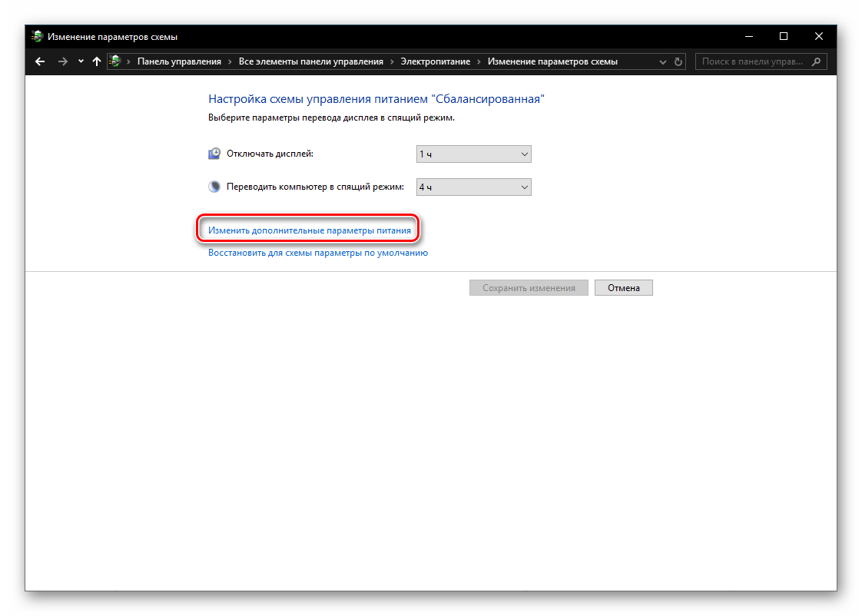
Task: Click the 'Сохранить изменения' button
Action: click(529, 288)
